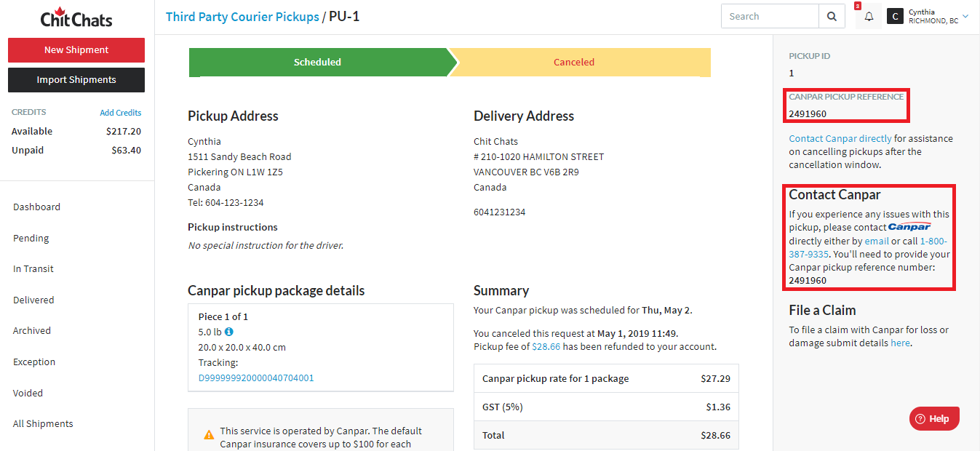Viewport: 980px width, 451px height.
Task: Click Contact Canpar directly link
Action: pyautogui.click(x=840, y=138)
